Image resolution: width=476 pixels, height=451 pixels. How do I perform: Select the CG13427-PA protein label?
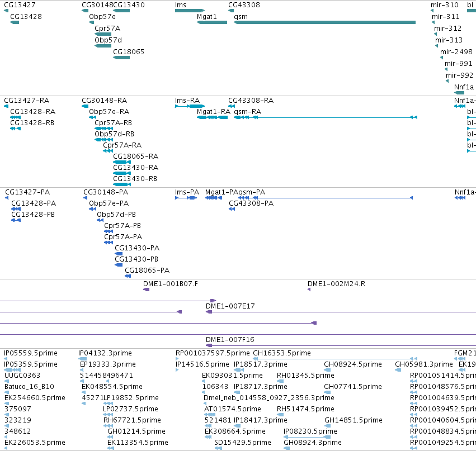pyautogui.click(x=27, y=192)
